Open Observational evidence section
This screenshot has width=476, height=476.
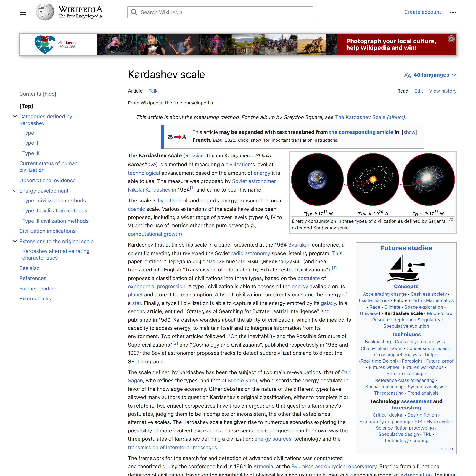48,180
